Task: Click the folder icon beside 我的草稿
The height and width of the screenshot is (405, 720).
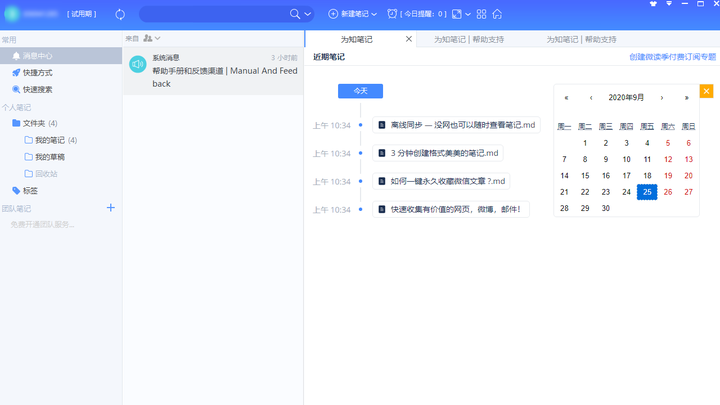Action: point(28,157)
